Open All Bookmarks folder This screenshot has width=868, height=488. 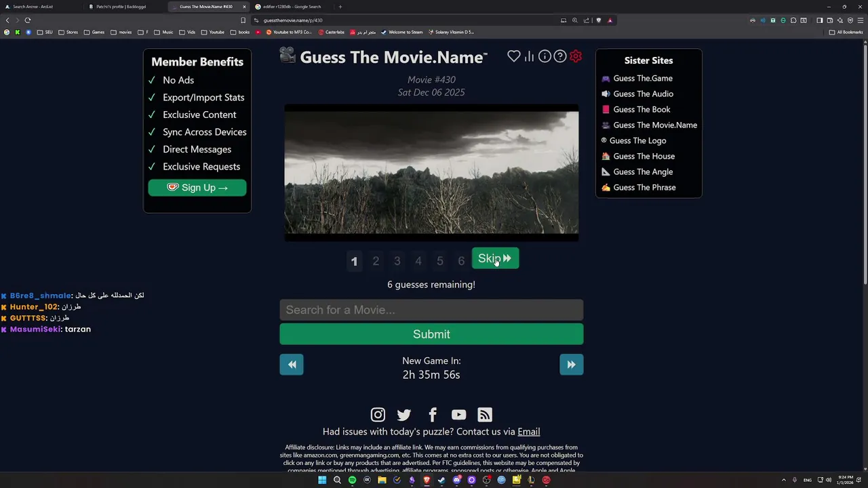pos(846,32)
